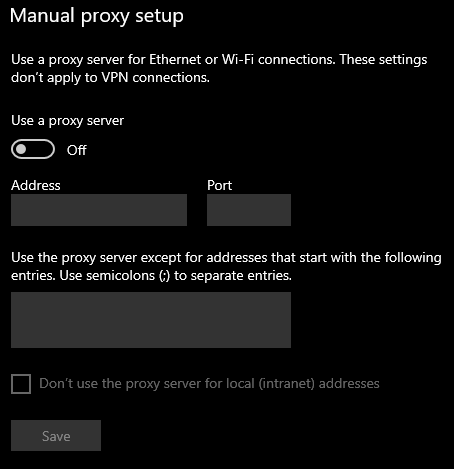Click the Address label text
Screen dimensions: 454x469
[36, 185]
